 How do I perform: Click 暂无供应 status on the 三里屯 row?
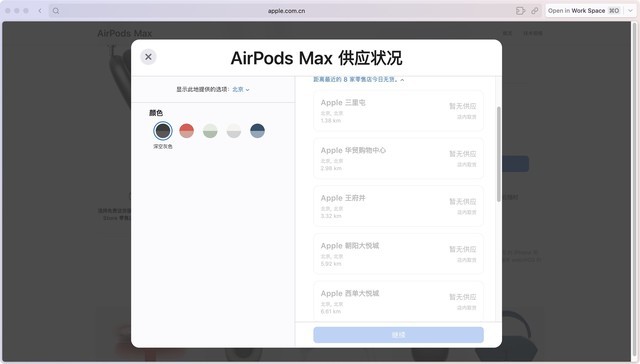pos(463,106)
